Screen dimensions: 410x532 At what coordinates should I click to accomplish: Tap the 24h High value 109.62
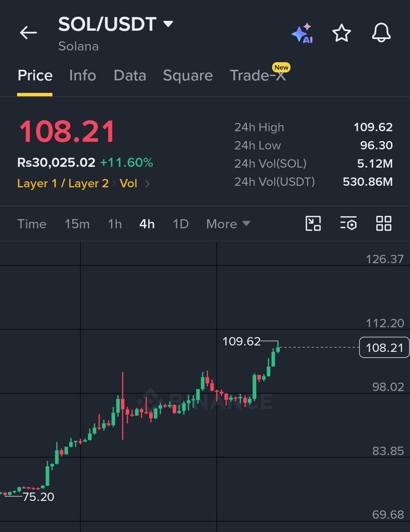373,127
